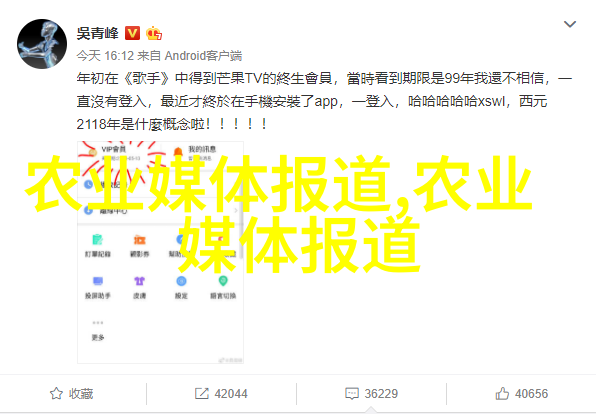Click the 打单记录 notepad icon in the image
The height and width of the screenshot is (414, 596).
pos(98,240)
